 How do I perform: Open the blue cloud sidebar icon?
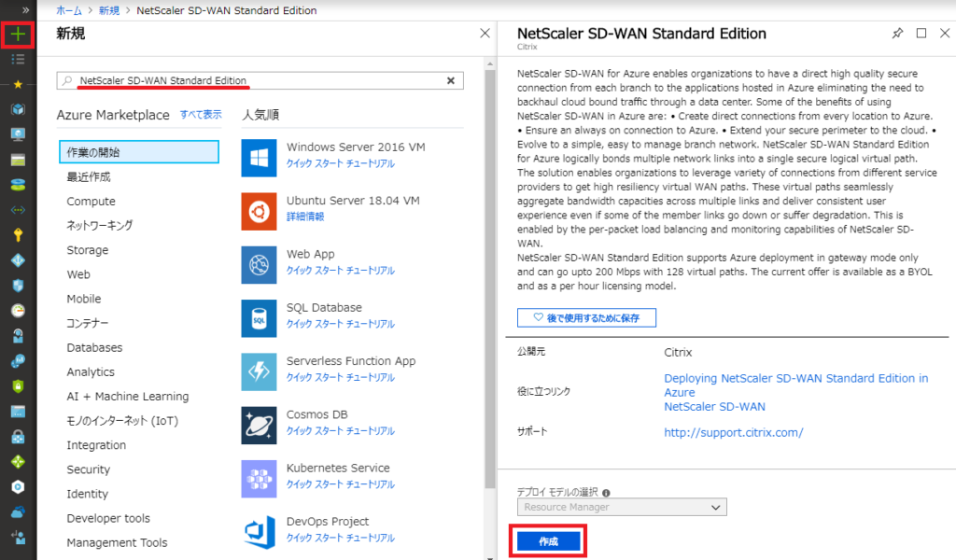coord(18,511)
